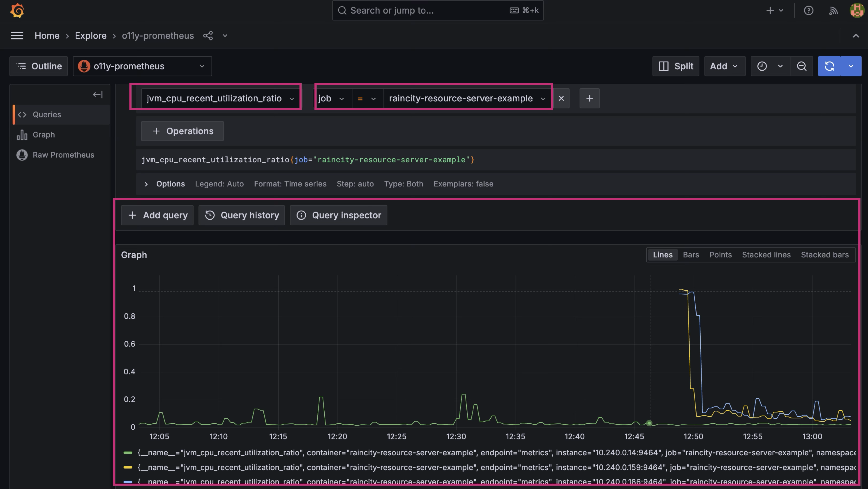The height and width of the screenshot is (489, 868).
Task: Click the 'Legend: Auto' option text
Action: [219, 184]
